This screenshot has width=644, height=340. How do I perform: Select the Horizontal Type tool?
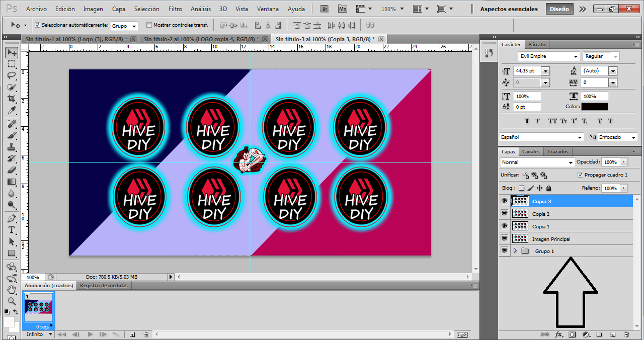[x=12, y=230]
